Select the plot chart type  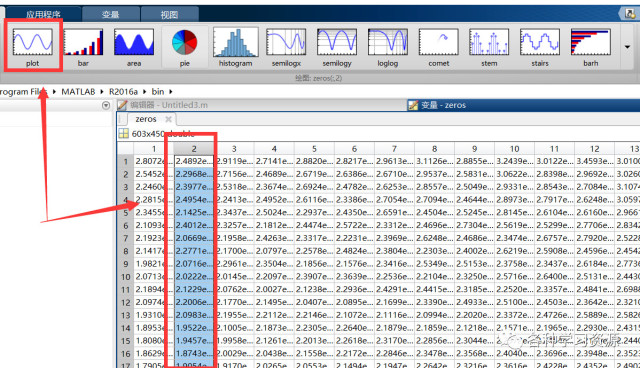coord(33,46)
